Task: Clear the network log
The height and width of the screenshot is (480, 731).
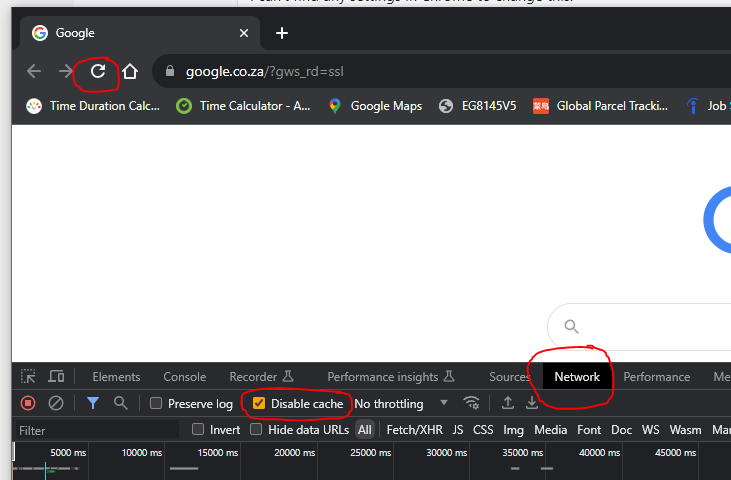Action: tap(56, 403)
